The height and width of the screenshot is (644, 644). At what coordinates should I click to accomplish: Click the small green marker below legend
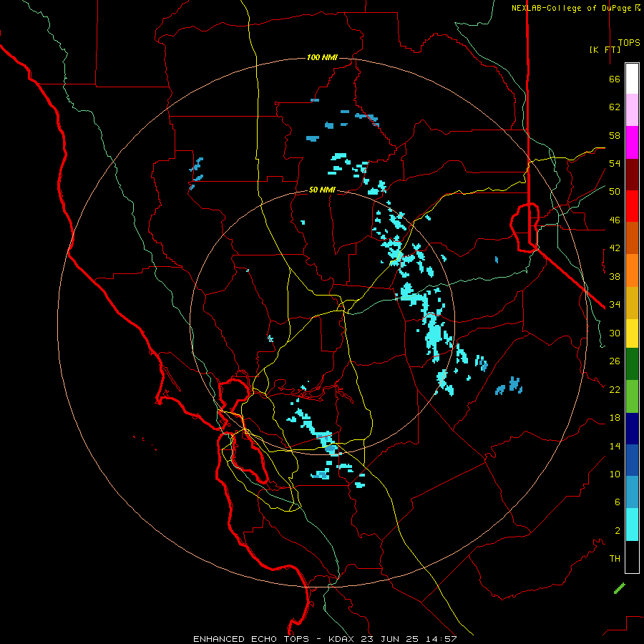(x=620, y=588)
